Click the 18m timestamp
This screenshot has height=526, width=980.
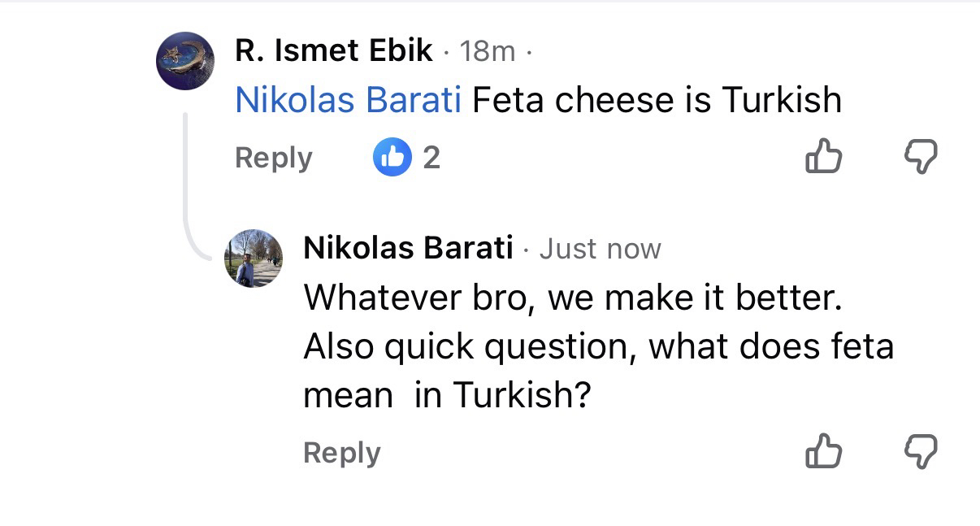click(x=488, y=52)
